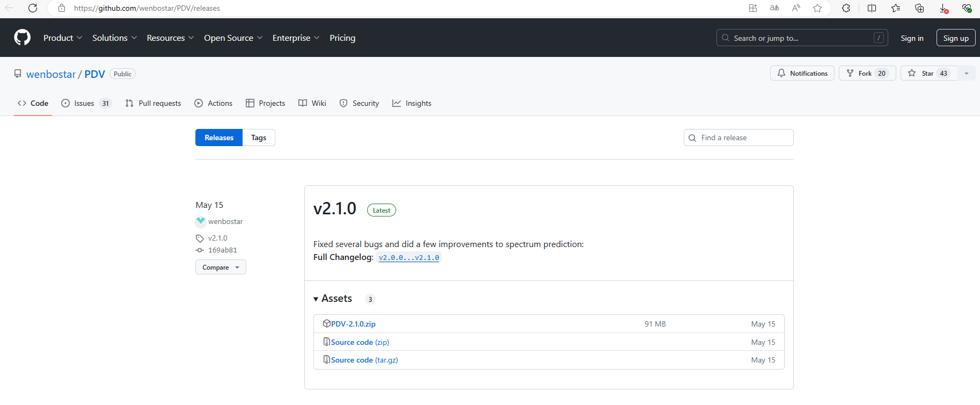Click the Find a release field
The height and width of the screenshot is (405, 980).
(743, 138)
